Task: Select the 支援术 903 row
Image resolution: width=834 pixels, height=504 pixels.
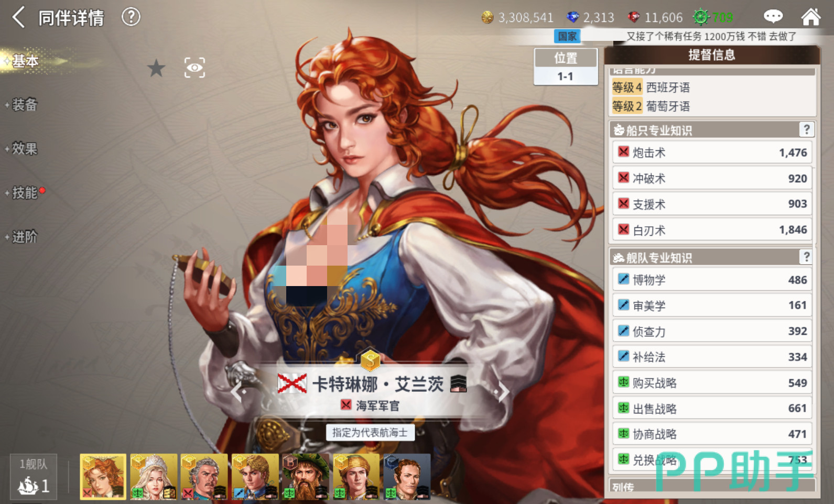Action: tap(712, 204)
